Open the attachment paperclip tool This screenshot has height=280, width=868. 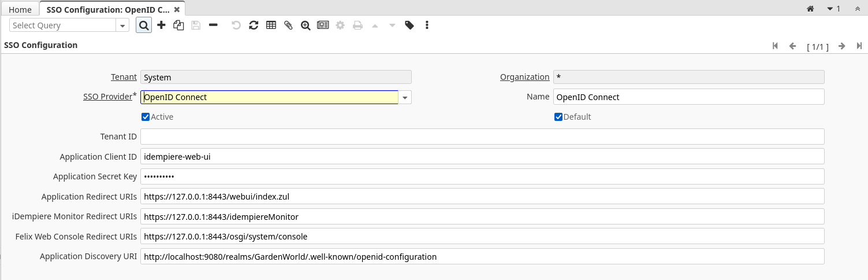(288, 25)
